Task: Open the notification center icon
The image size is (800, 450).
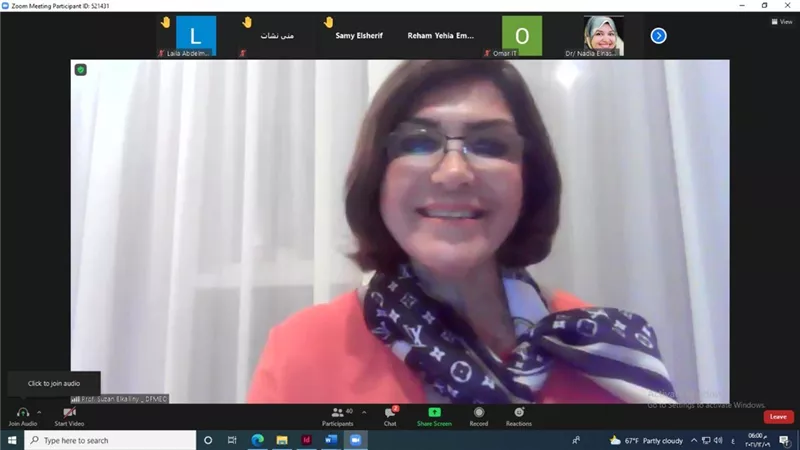Action: 784,440
